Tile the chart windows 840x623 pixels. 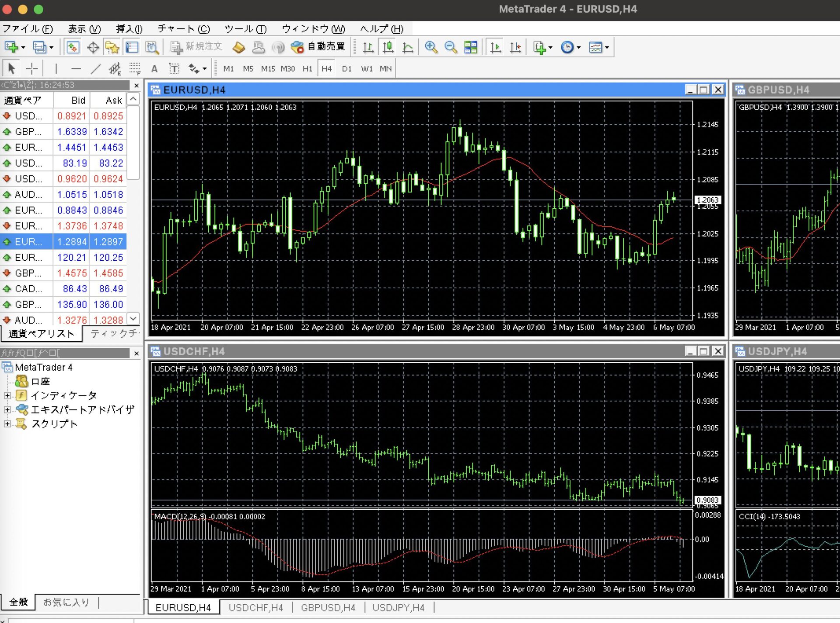[471, 47]
